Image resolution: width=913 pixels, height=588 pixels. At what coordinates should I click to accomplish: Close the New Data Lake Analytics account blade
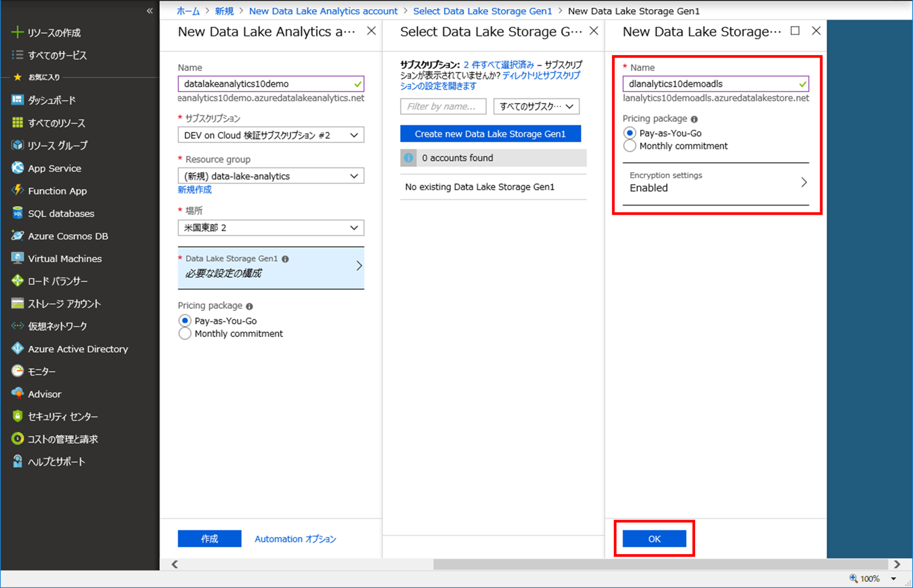371,31
